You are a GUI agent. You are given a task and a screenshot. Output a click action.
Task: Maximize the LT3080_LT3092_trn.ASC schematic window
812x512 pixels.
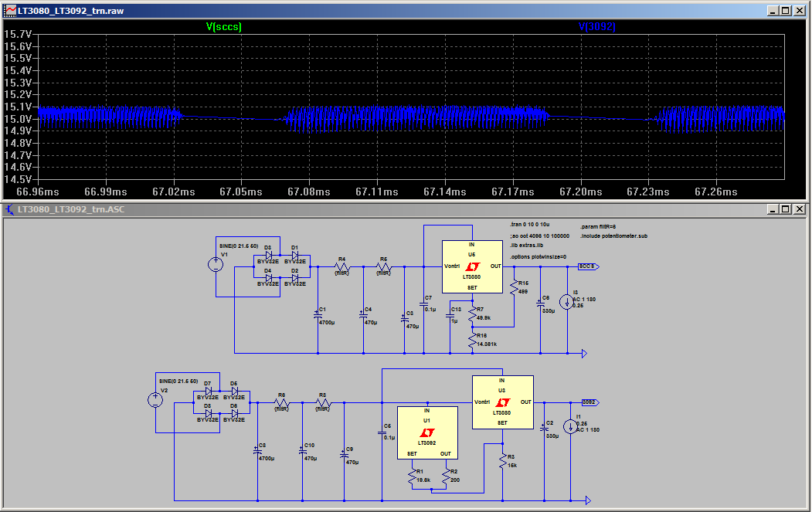[786, 209]
